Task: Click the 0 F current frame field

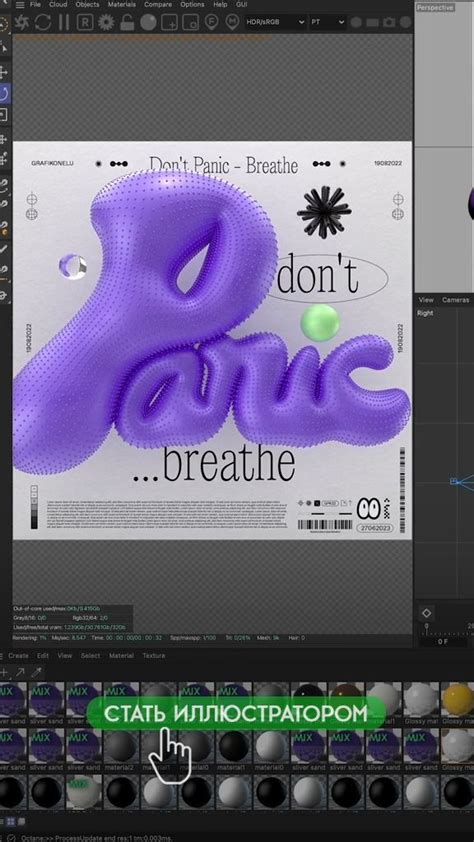Action: 443,642
